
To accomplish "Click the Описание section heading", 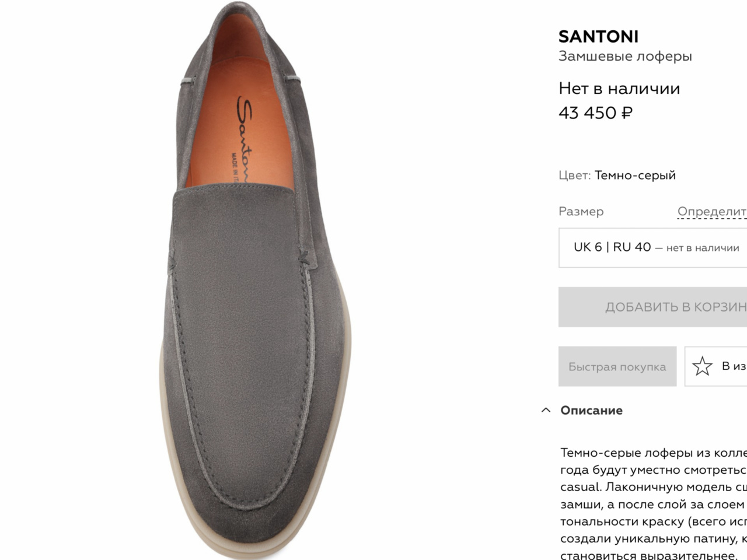I will [591, 410].
